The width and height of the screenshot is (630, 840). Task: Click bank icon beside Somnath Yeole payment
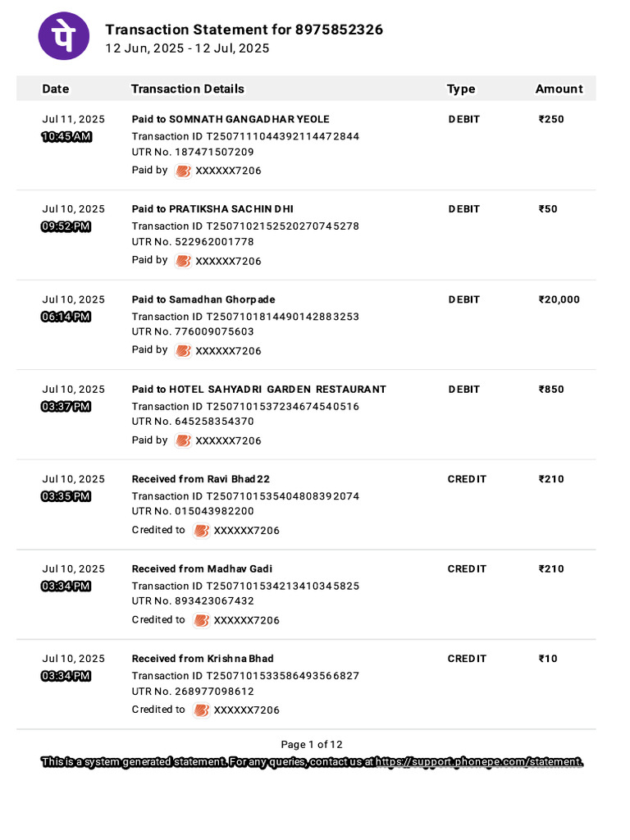(183, 171)
